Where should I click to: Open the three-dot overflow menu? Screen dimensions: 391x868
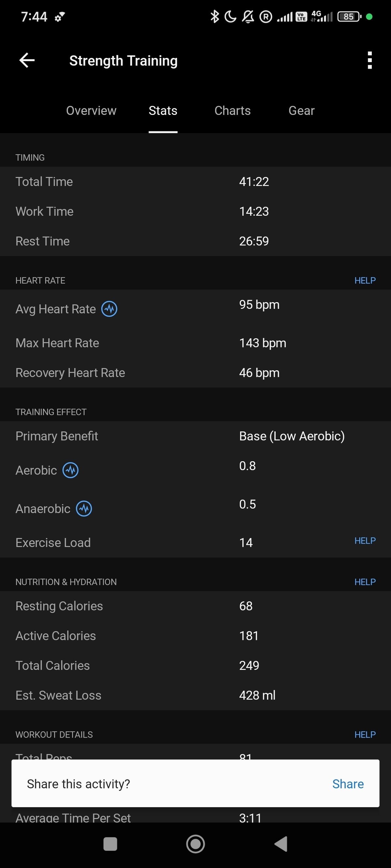click(369, 61)
